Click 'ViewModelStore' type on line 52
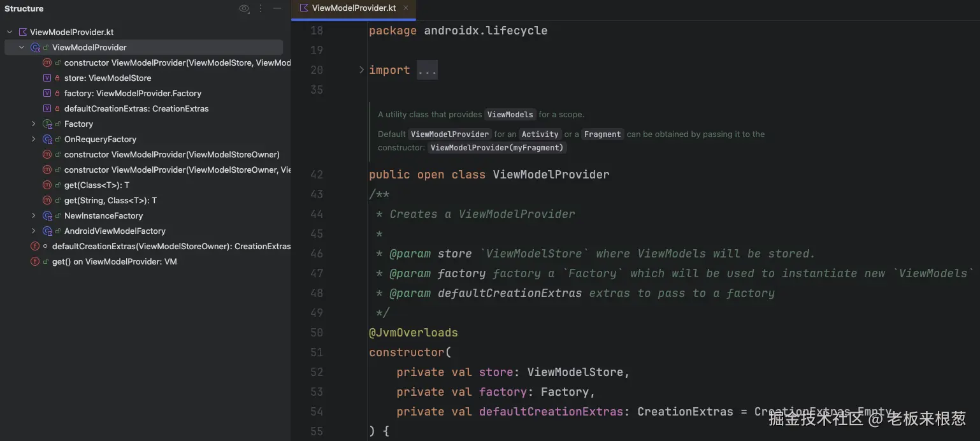 pyautogui.click(x=575, y=372)
